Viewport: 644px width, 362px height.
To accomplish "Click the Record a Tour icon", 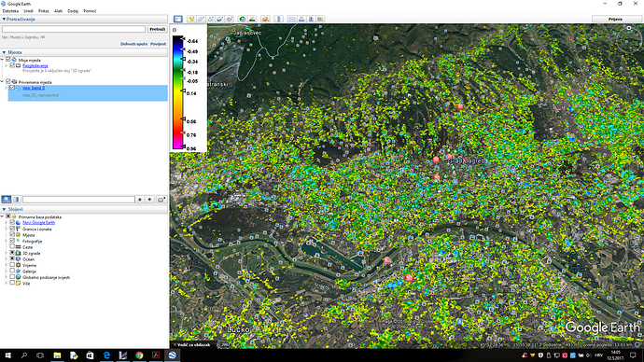I will coord(230,19).
